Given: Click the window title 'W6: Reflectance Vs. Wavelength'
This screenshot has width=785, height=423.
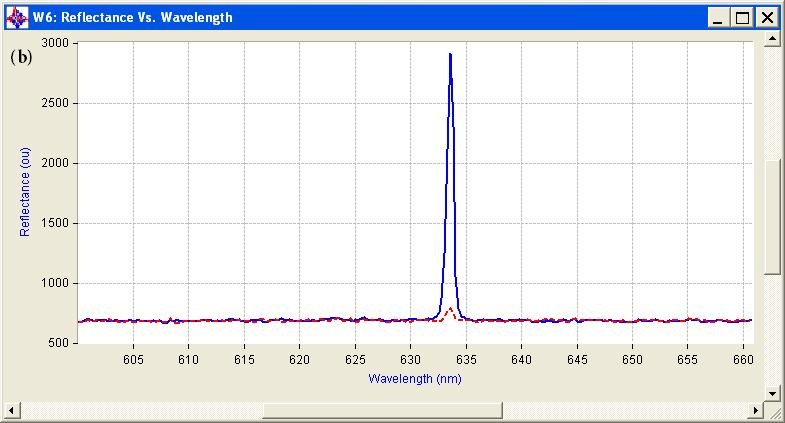Looking at the screenshot, I should (x=133, y=18).
